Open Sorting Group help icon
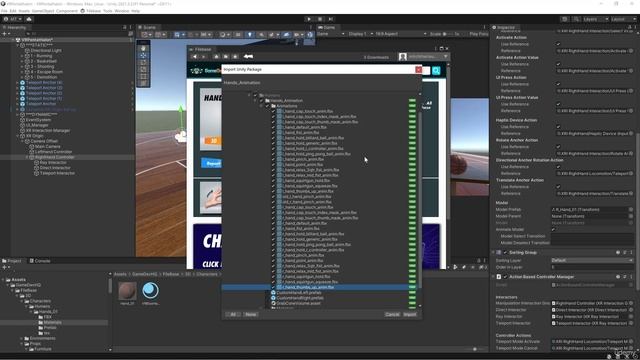The image size is (640, 360). pos(618,253)
